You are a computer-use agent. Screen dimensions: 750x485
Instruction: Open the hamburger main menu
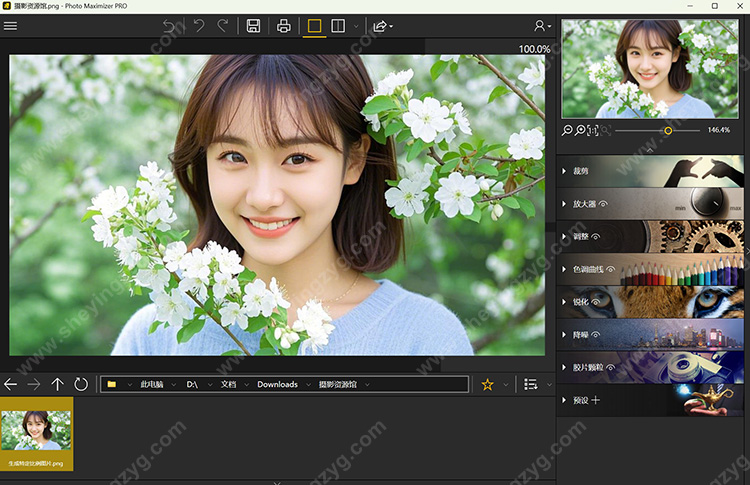tap(11, 25)
